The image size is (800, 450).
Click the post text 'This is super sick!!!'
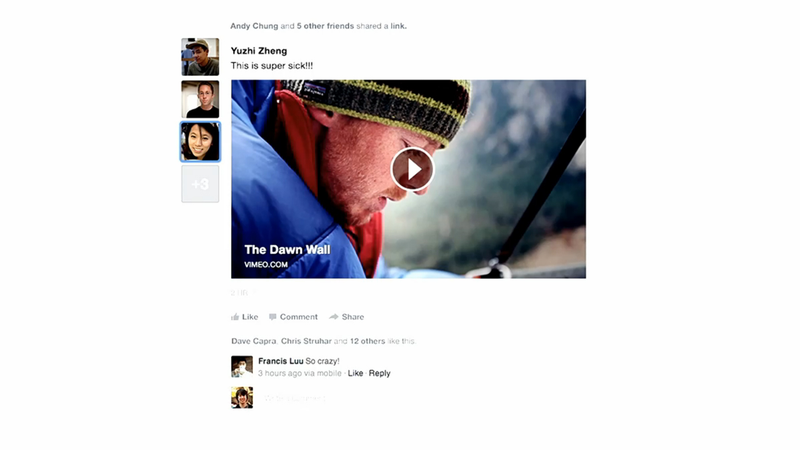pos(272,65)
